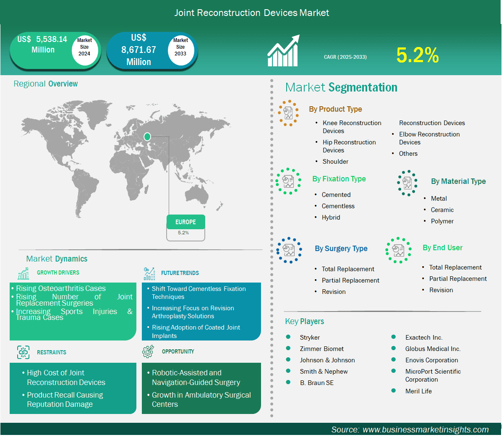This screenshot has width=504, height=440.
Task: Click the Ceramic material item
Action: (x=442, y=210)
